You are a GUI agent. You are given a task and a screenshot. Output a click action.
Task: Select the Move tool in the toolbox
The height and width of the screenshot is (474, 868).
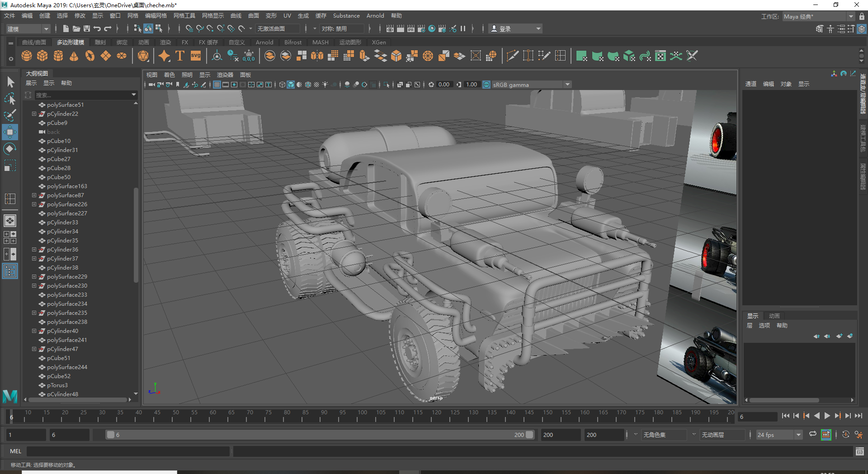pos(10,132)
